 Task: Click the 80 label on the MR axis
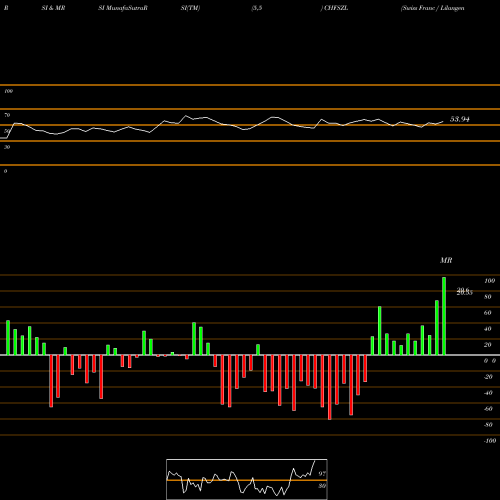[488, 297]
